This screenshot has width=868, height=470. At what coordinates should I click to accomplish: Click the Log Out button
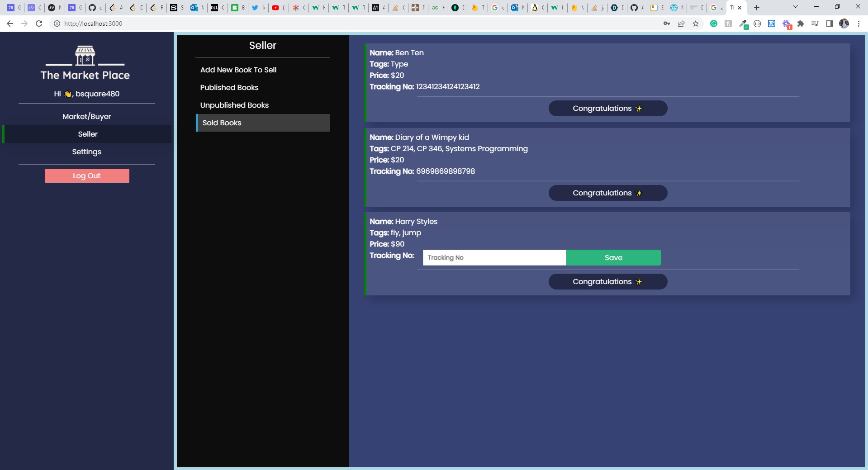(x=87, y=176)
